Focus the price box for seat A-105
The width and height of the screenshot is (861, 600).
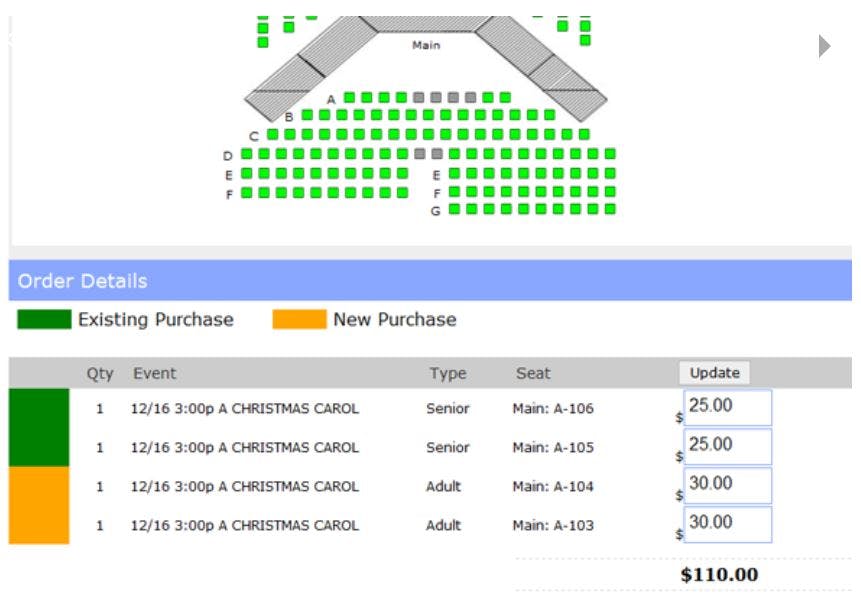727,446
